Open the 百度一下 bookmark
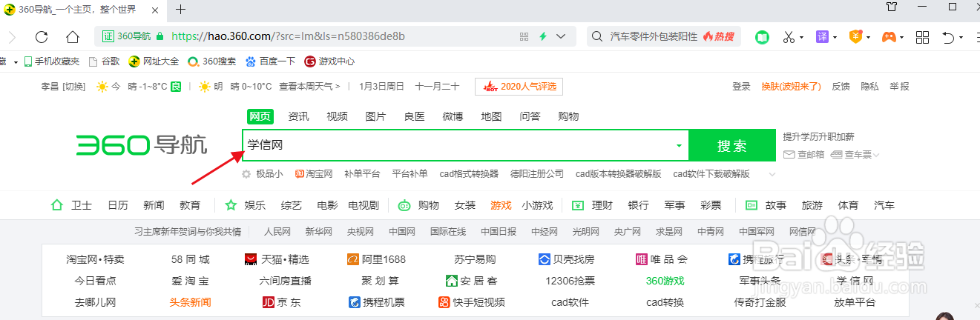This screenshot has height=320, width=980. click(x=270, y=61)
